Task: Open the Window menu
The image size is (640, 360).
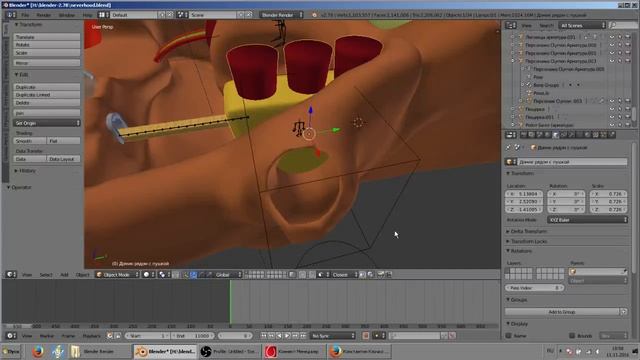Action: (x=67, y=15)
